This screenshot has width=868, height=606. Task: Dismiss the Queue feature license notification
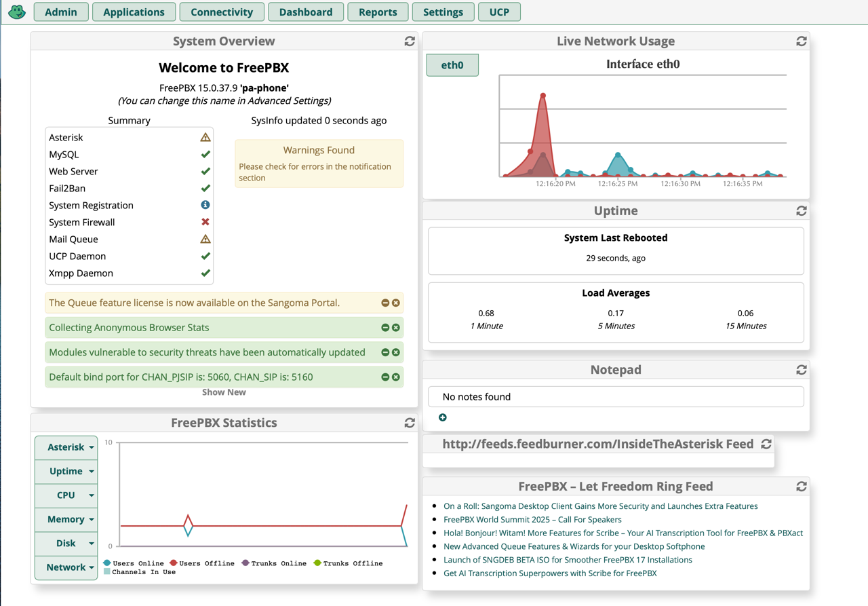tap(396, 303)
